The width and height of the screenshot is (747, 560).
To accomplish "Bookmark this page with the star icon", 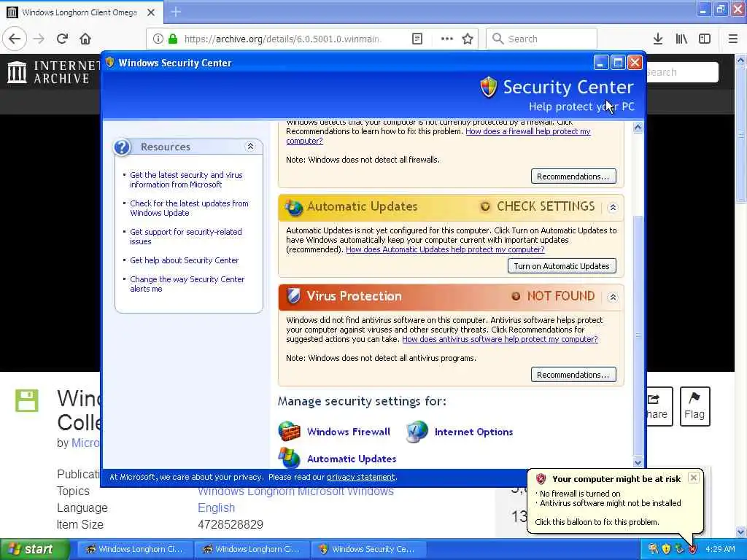I will click(468, 39).
